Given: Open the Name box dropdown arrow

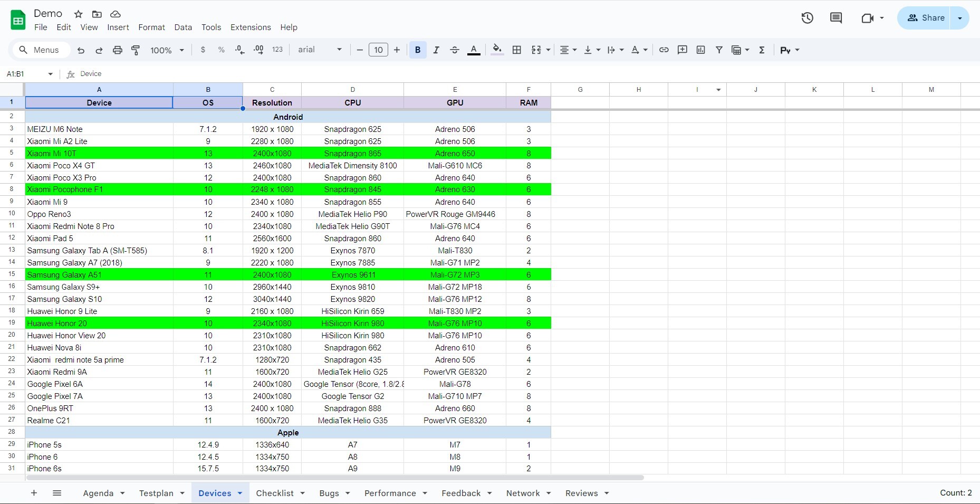Looking at the screenshot, I should point(51,74).
